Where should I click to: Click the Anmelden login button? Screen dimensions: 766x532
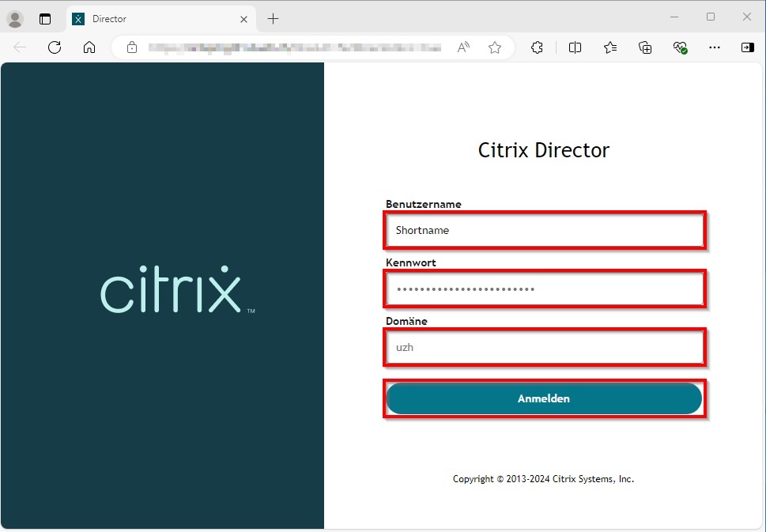point(543,398)
